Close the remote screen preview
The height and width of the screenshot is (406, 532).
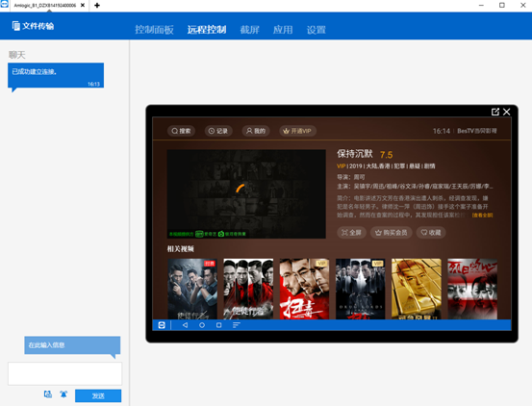(x=507, y=112)
